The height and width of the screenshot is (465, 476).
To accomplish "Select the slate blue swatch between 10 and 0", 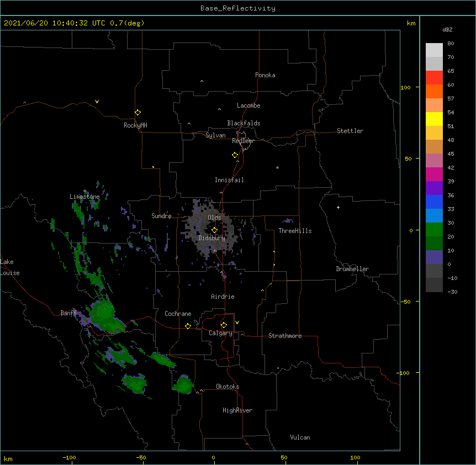I will click(x=434, y=257).
